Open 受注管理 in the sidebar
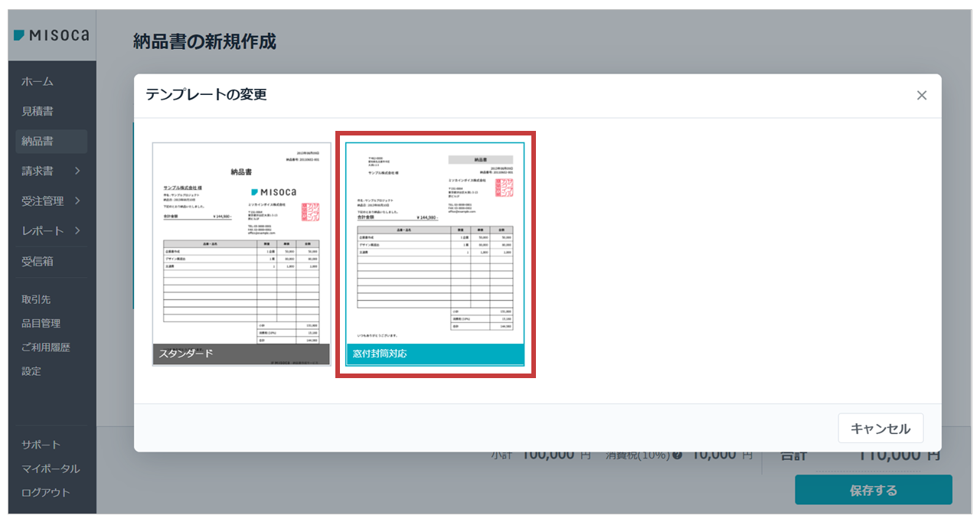This screenshot has width=980, height=522. [x=43, y=201]
